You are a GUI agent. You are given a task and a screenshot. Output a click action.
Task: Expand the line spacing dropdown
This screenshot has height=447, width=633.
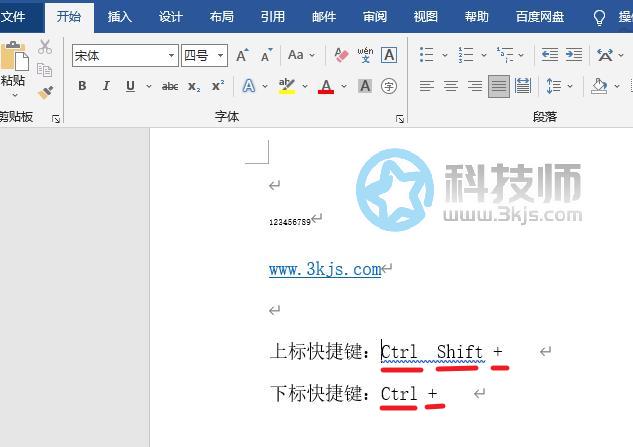pos(570,86)
